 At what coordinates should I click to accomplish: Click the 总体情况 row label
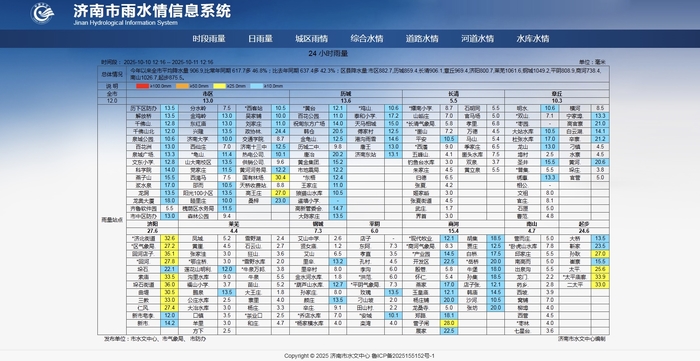pyautogui.click(x=112, y=74)
